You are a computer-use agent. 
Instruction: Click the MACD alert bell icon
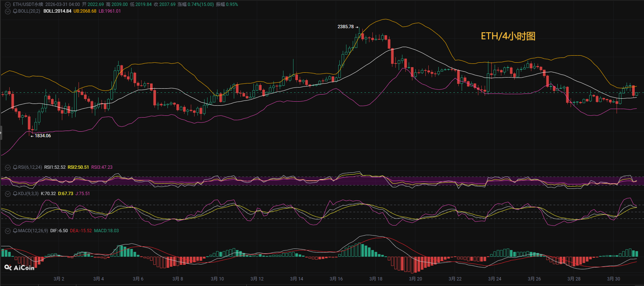[x=15, y=231]
